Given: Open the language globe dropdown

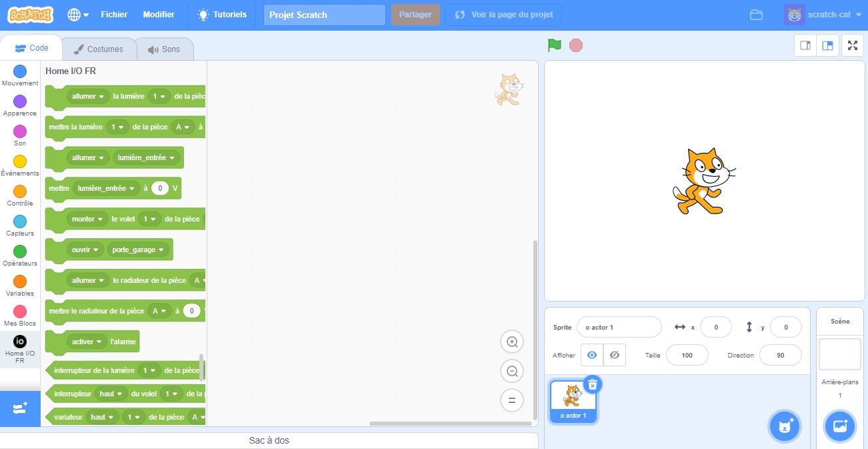Looking at the screenshot, I should tap(78, 15).
